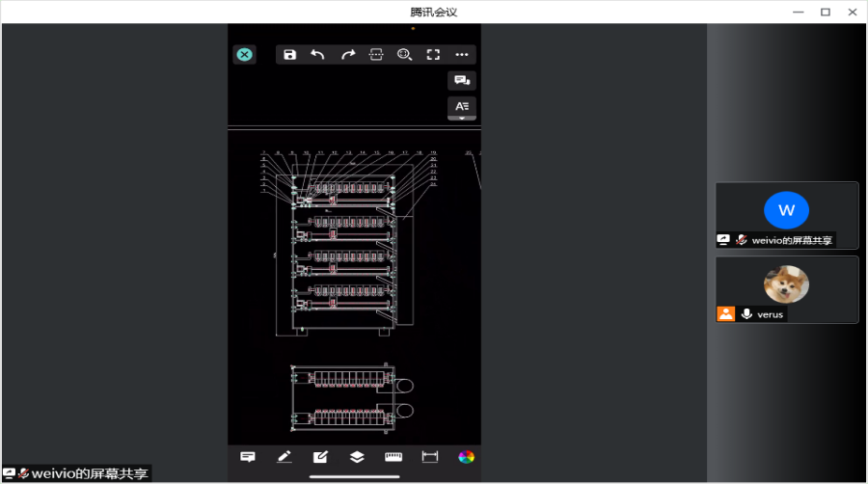Open the comment bubble tool at bottom
The height and width of the screenshot is (484, 868).
click(248, 457)
